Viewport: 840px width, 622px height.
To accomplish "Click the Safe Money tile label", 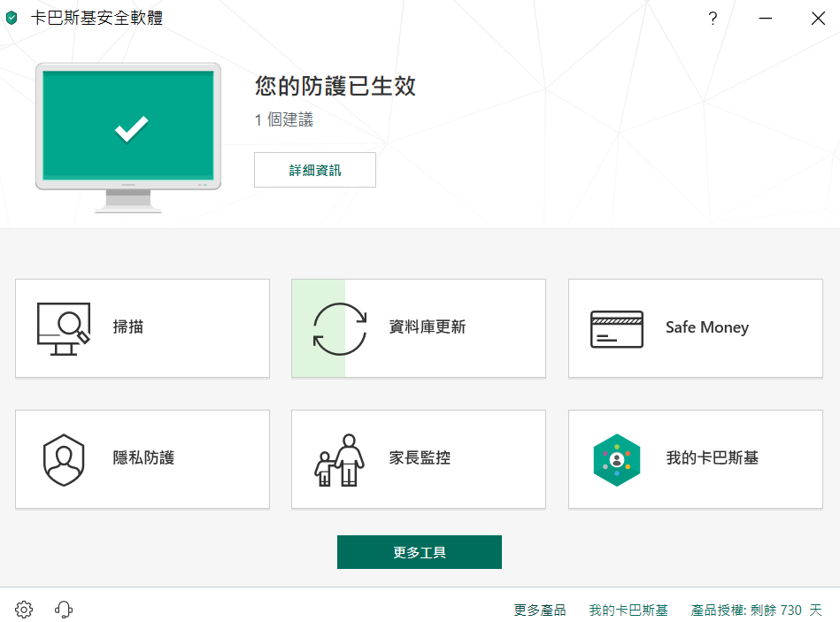I will click(707, 327).
